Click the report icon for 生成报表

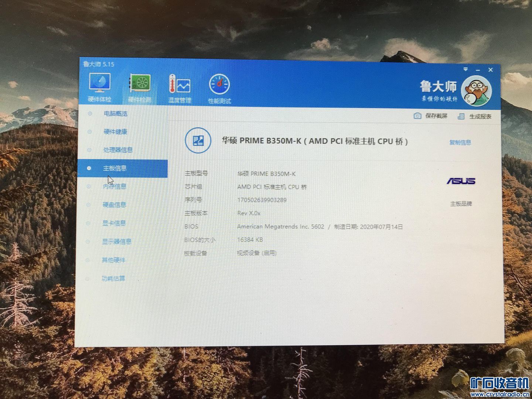pyautogui.click(x=461, y=116)
